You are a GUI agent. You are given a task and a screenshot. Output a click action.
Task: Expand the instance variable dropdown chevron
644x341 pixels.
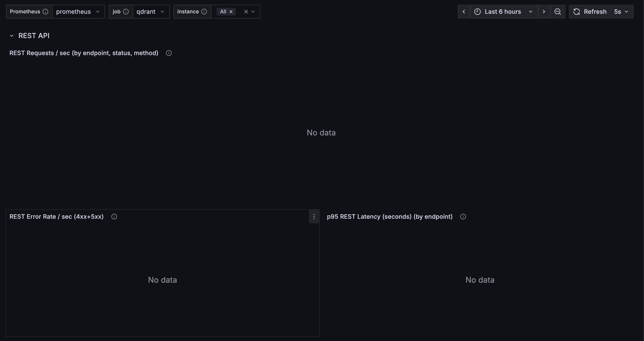pyautogui.click(x=253, y=12)
